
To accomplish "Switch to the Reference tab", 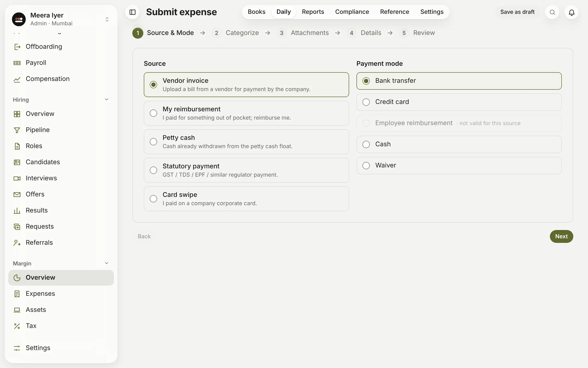I will pyautogui.click(x=394, y=12).
